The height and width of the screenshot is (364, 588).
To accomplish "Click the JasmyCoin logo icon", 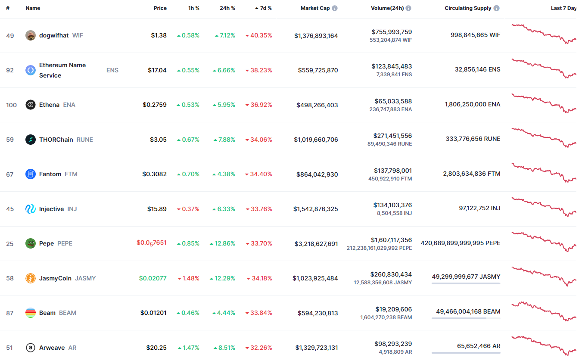I will (31, 278).
